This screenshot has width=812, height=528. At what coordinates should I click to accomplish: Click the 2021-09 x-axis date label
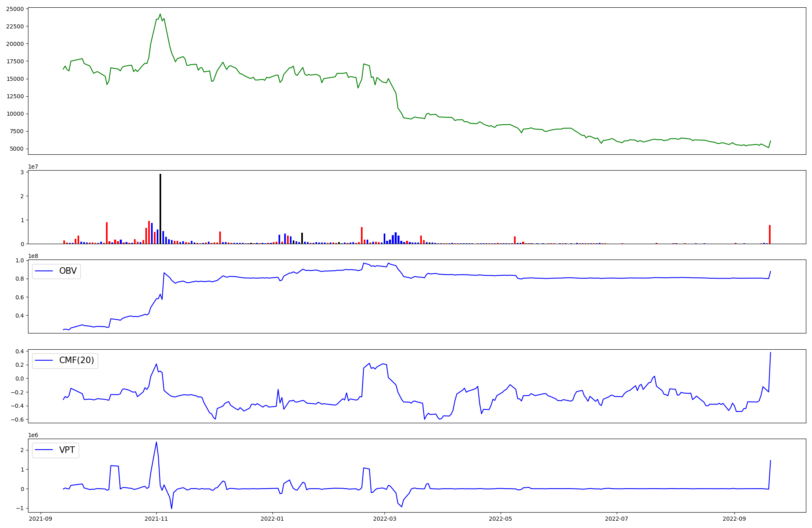(41, 519)
